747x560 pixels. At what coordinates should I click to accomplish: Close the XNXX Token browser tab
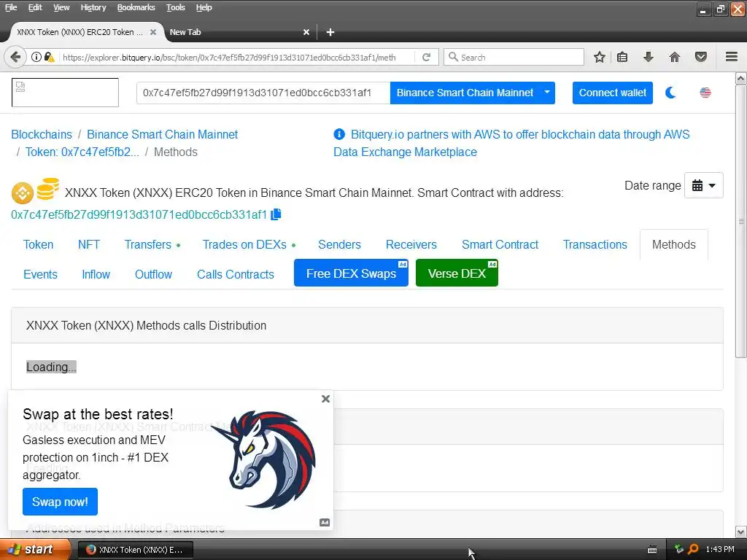pyautogui.click(x=153, y=32)
